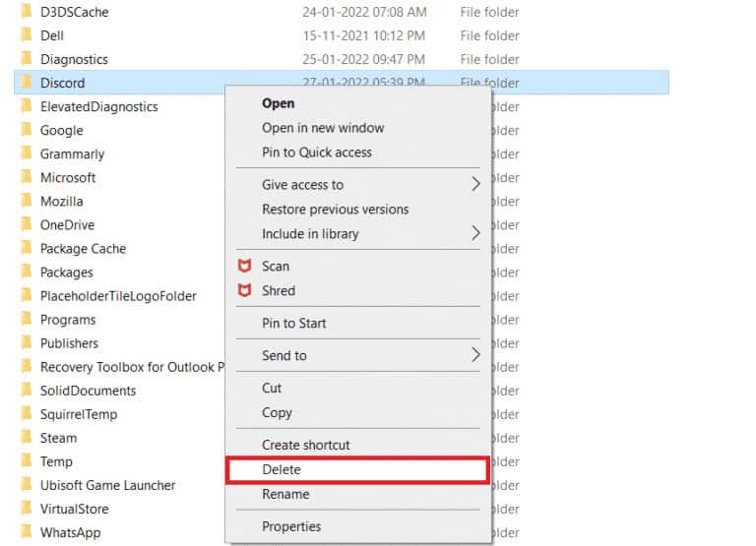Click the Microsoft folder icon

(x=27, y=177)
